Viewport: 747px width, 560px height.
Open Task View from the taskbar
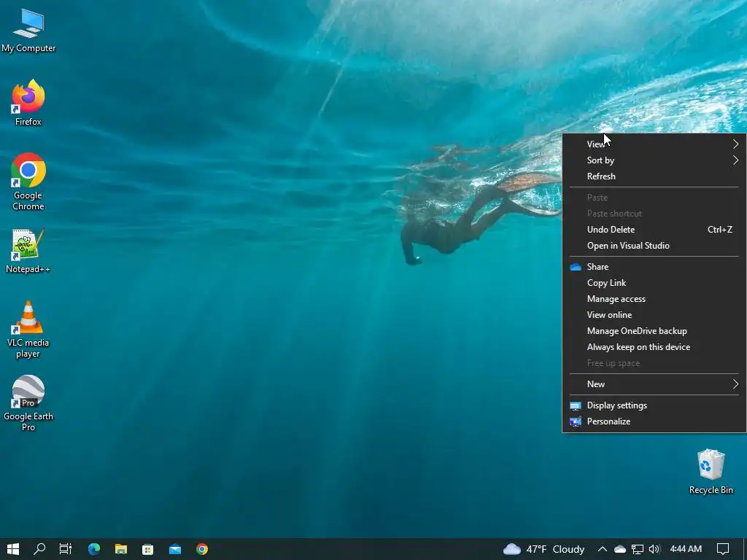click(65, 549)
